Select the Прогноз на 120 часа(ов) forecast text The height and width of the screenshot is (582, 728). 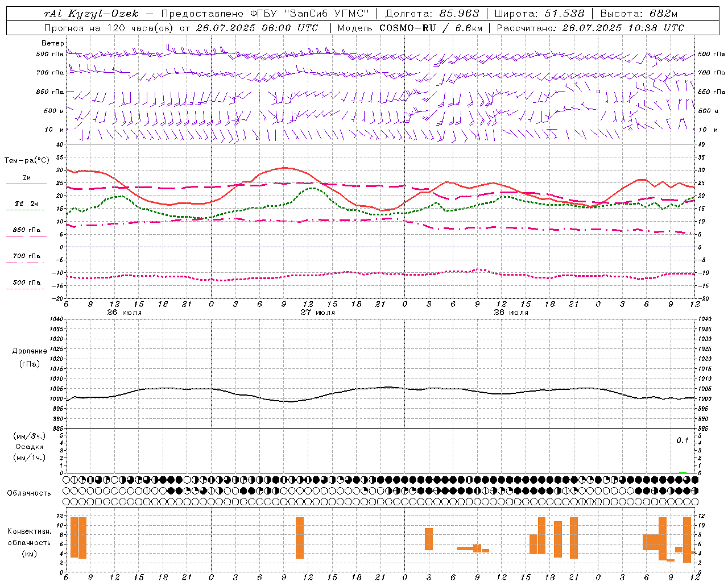[x=109, y=28]
